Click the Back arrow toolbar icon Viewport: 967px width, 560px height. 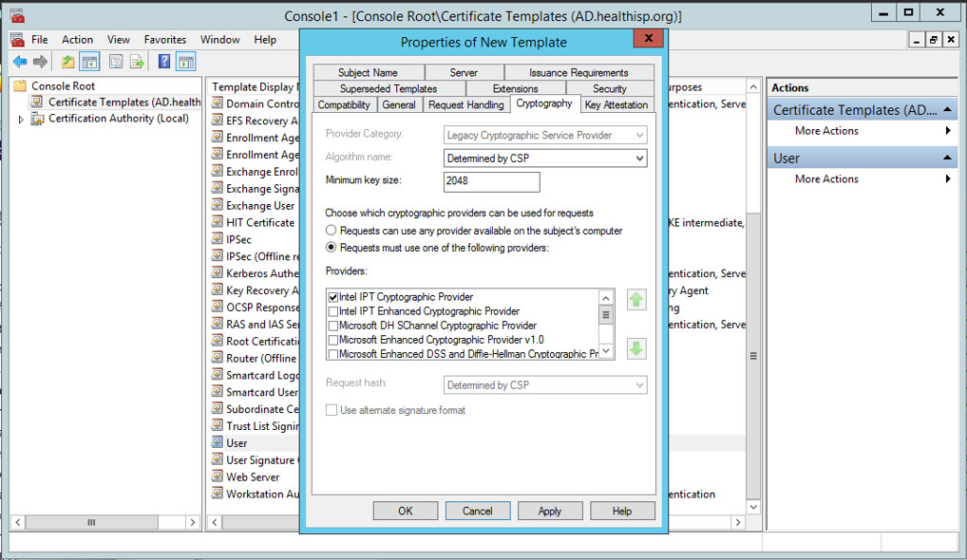point(20,62)
